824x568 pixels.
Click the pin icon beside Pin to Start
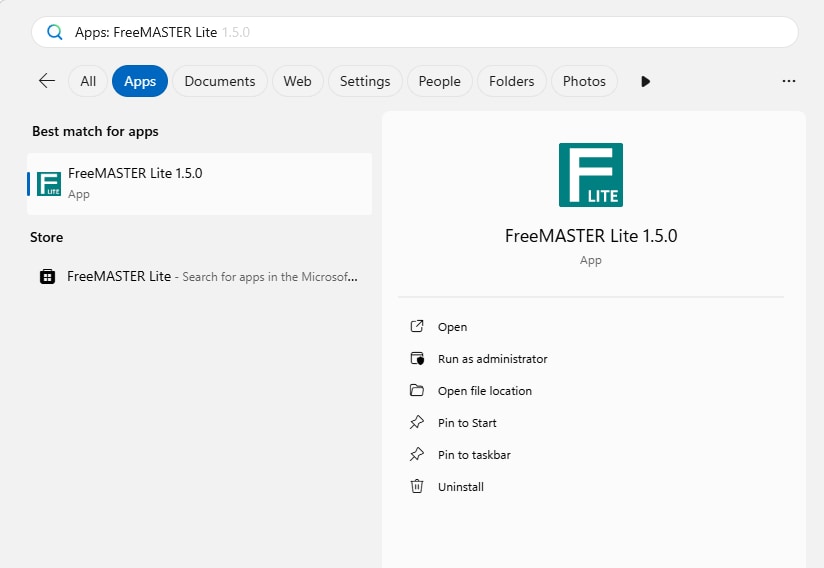pyautogui.click(x=417, y=422)
